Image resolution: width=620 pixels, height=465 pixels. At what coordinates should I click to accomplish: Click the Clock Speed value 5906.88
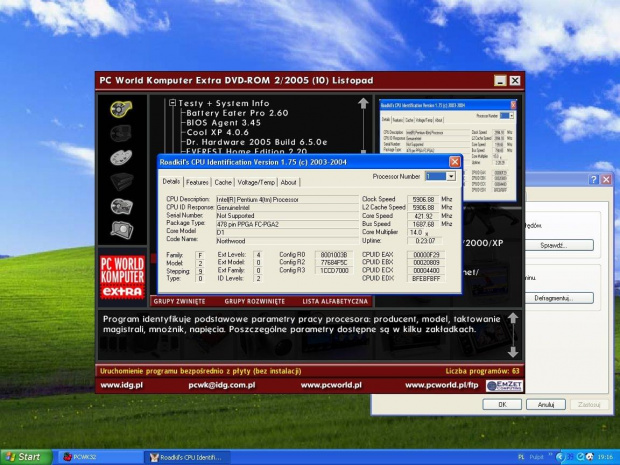coord(423,199)
